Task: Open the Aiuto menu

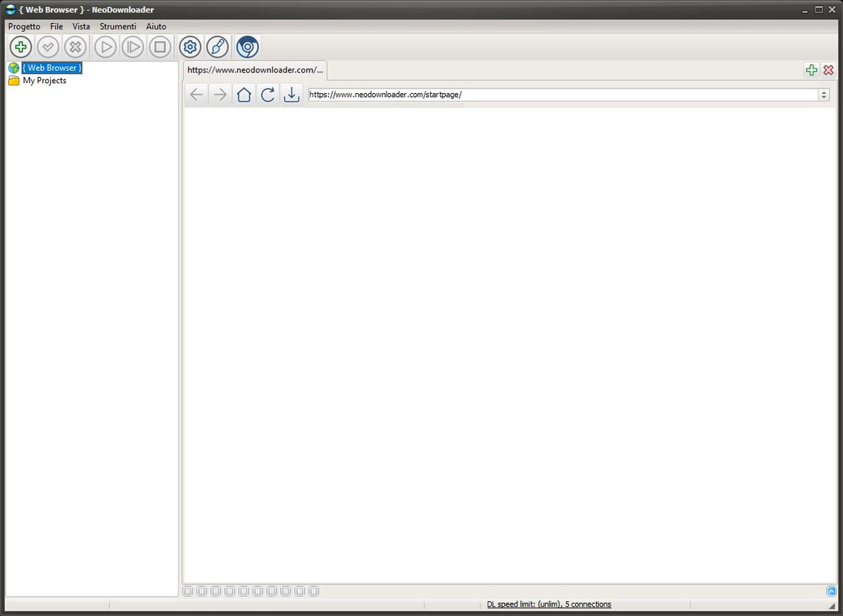Action: tap(156, 26)
